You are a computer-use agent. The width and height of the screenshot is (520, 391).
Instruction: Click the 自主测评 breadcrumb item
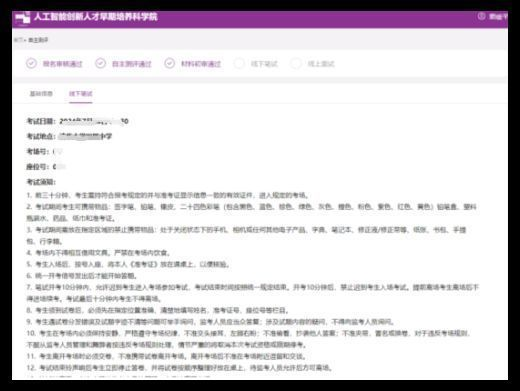pyautogui.click(x=38, y=40)
